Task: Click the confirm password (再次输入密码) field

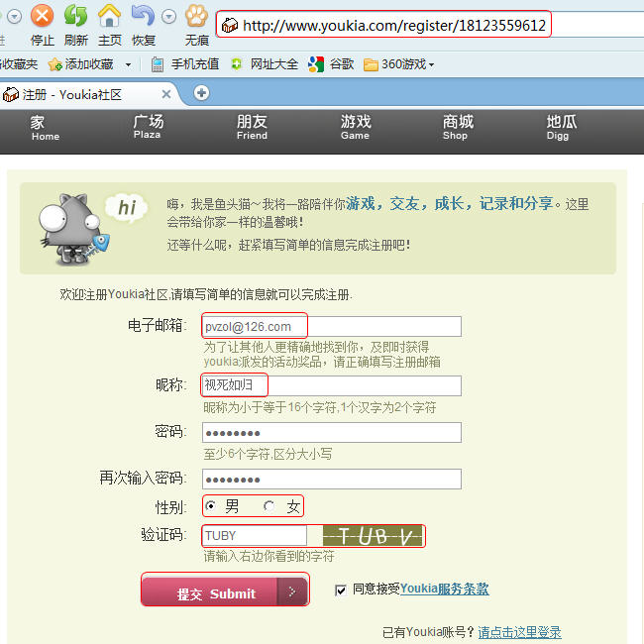Action: [x=332, y=479]
